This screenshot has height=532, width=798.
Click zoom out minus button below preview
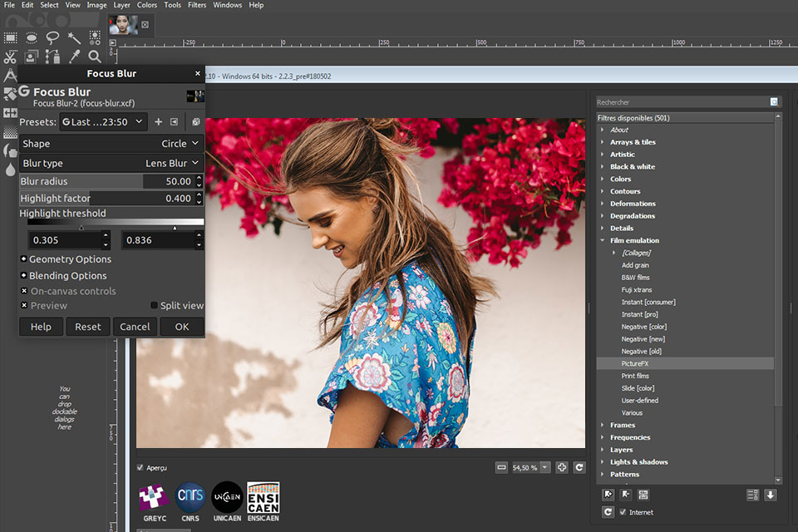coord(501,468)
